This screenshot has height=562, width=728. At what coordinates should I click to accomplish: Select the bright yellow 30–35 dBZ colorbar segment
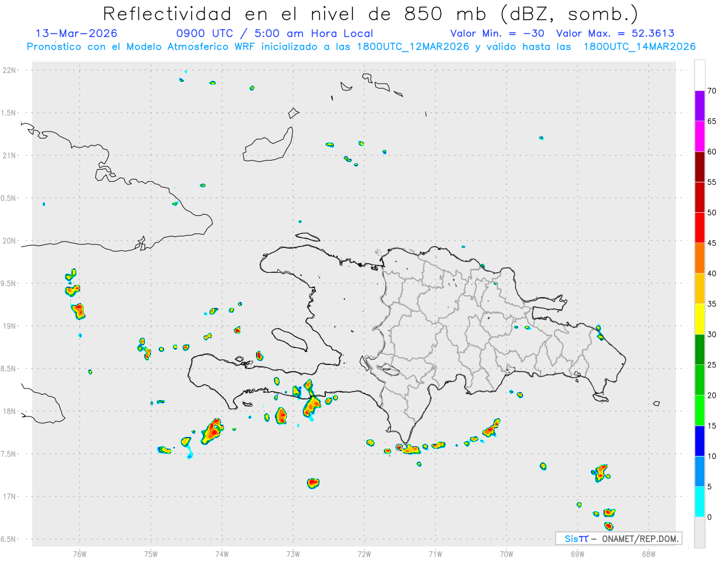[x=699, y=319]
